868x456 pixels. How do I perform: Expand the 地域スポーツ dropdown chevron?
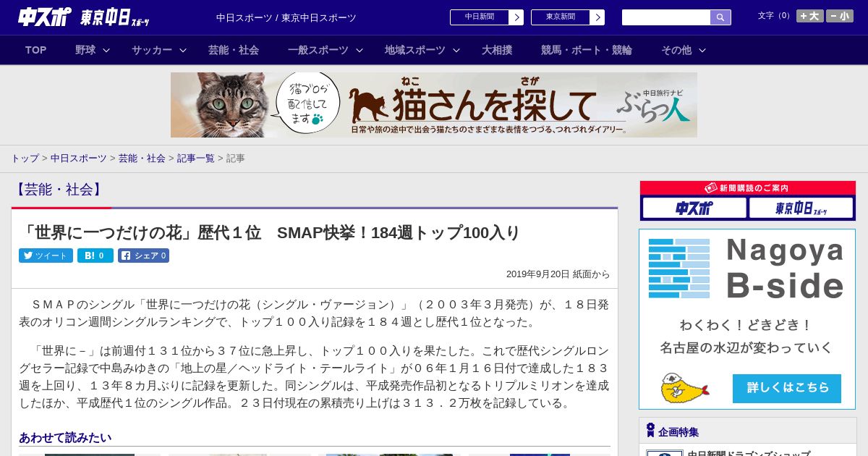[456, 50]
